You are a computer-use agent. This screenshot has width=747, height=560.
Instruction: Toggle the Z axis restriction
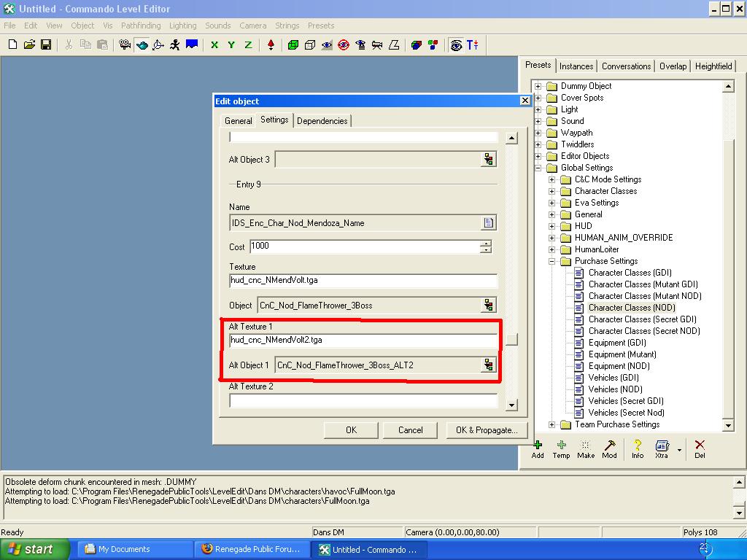[x=248, y=45]
